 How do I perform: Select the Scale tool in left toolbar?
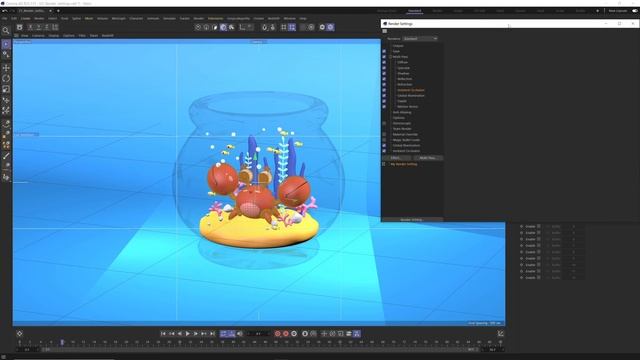pyautogui.click(x=6, y=89)
